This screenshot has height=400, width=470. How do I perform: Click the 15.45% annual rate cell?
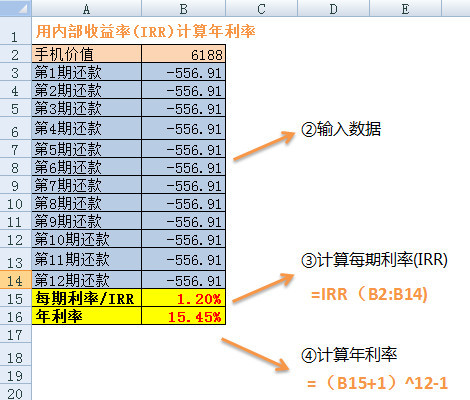click(x=184, y=316)
